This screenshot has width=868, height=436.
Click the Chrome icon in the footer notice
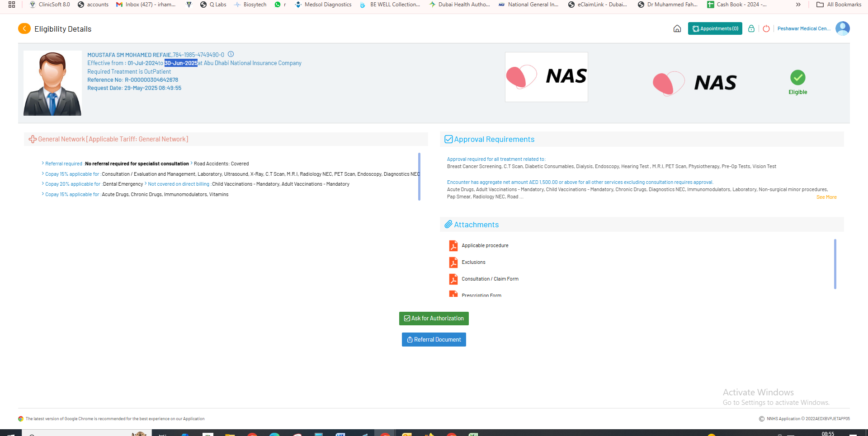point(21,419)
